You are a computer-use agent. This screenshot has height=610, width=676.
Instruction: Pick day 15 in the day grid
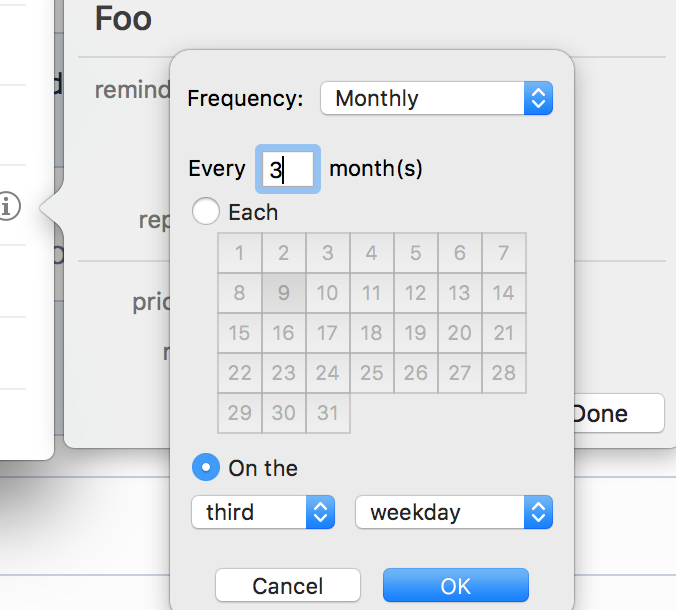(x=240, y=333)
